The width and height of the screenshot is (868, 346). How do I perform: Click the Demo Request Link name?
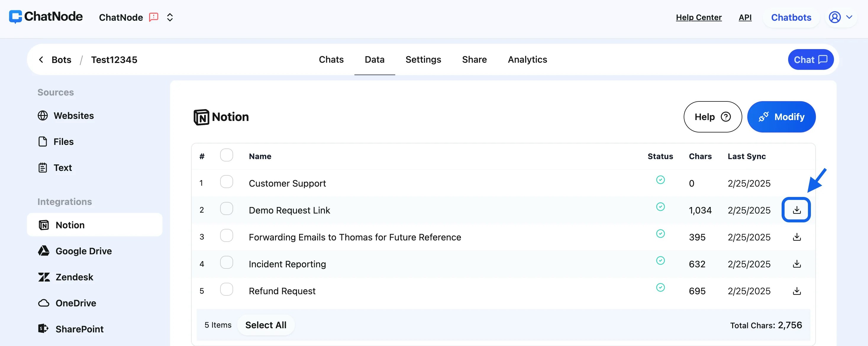point(289,210)
